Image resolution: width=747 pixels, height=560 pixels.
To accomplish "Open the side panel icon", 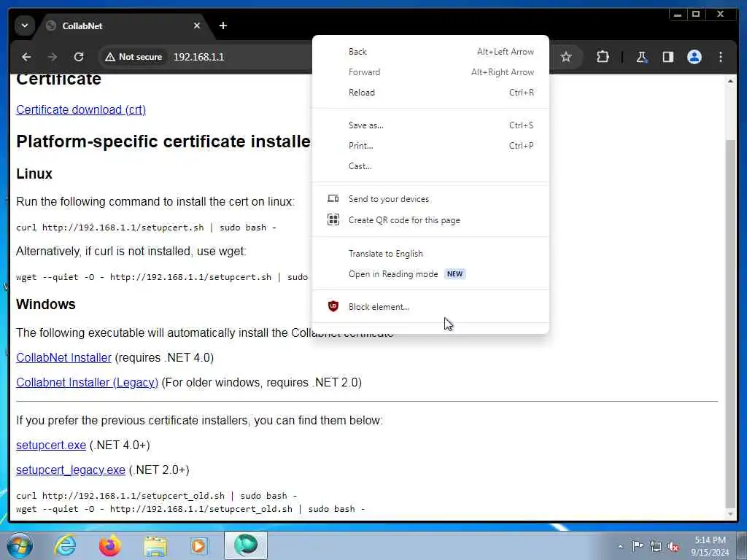I will 667,57.
